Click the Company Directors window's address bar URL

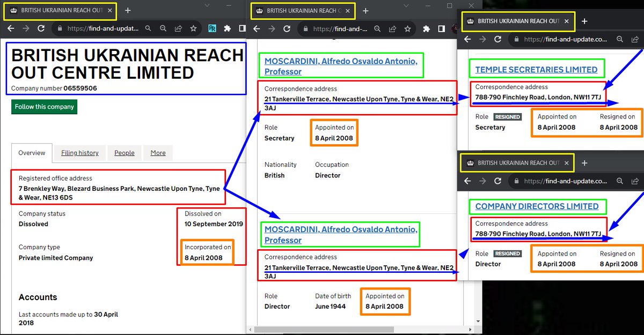(x=566, y=181)
